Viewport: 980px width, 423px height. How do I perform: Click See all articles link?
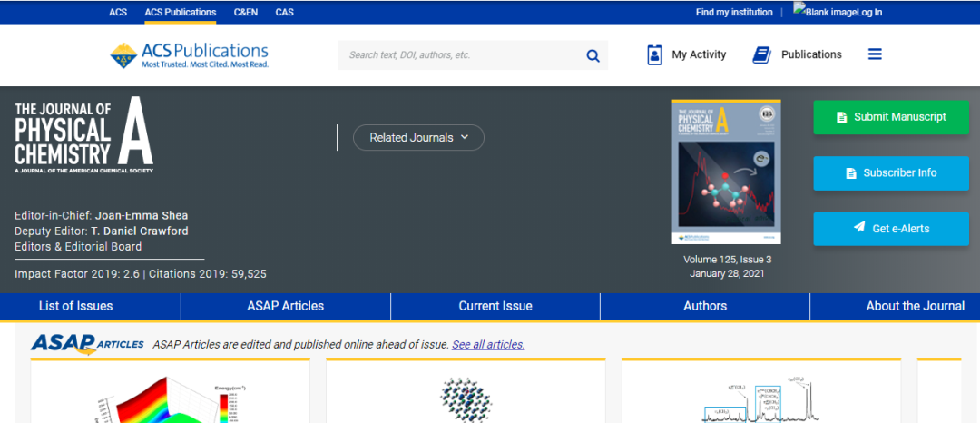[x=488, y=344]
